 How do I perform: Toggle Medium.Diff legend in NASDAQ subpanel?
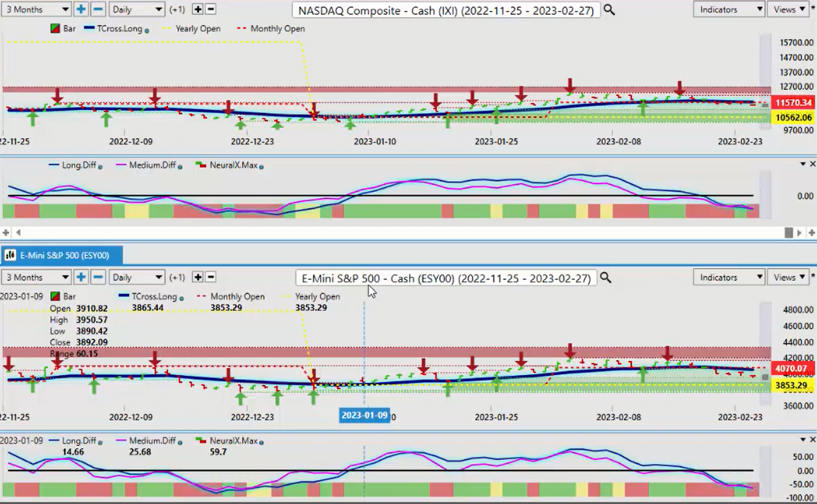coord(149,165)
